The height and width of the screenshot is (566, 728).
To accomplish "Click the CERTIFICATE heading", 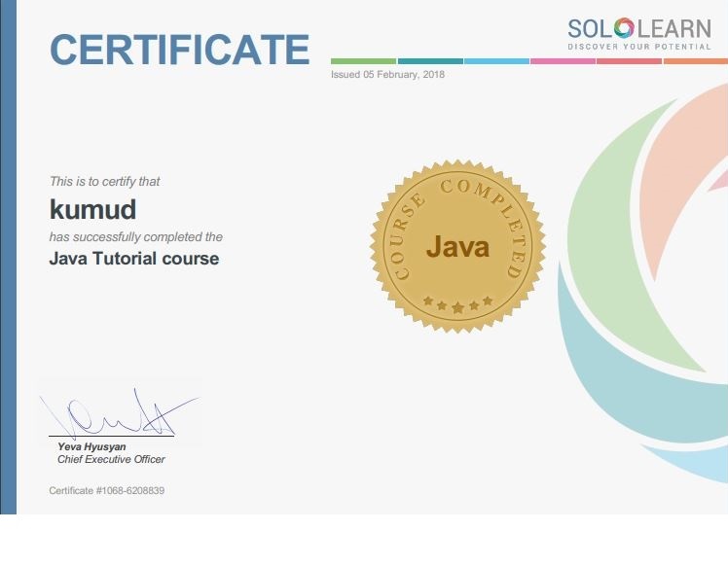I will pos(179,50).
